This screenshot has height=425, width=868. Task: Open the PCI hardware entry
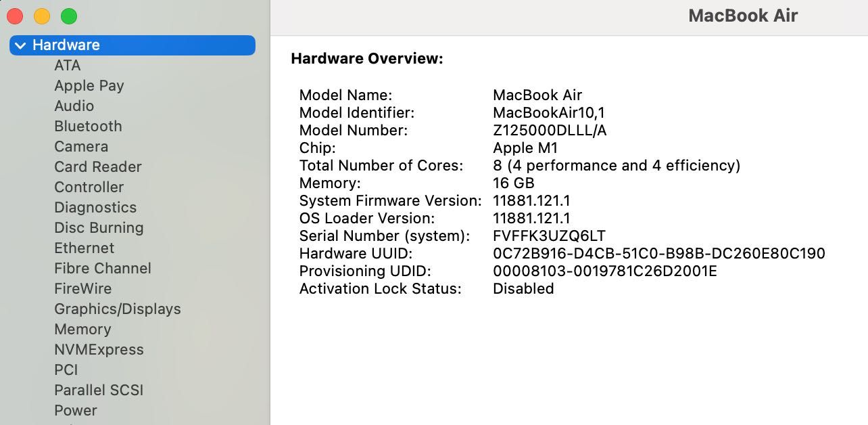point(66,370)
